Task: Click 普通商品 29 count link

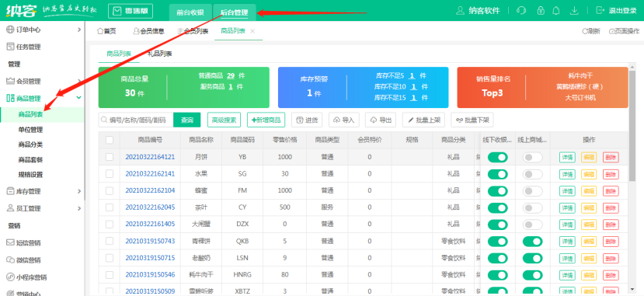Action: (231, 76)
